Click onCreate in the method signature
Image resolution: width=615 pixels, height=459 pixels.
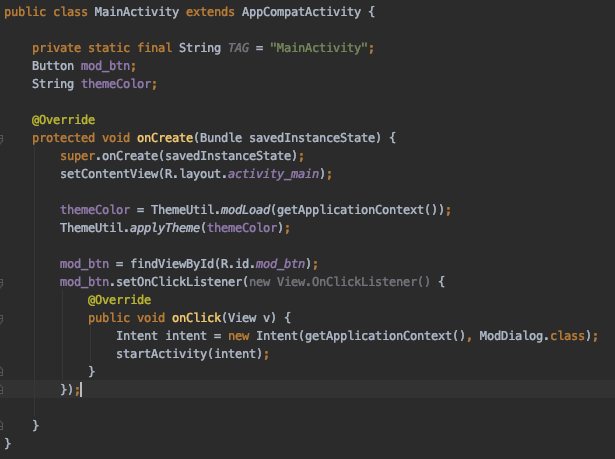[165, 138]
